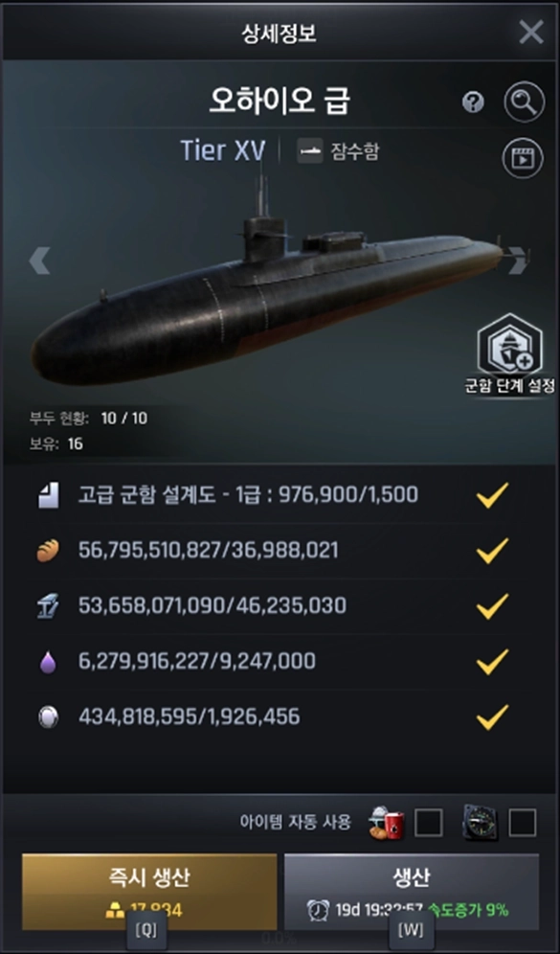Tap the silver coin resource icon
560x954 pixels.
pyautogui.click(x=48, y=717)
